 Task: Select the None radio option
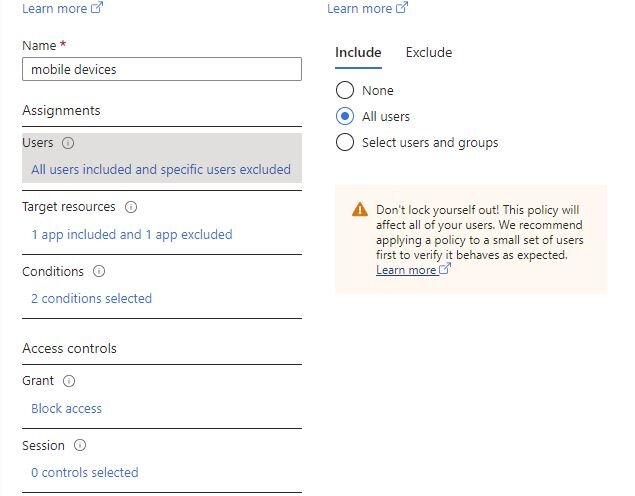click(345, 90)
